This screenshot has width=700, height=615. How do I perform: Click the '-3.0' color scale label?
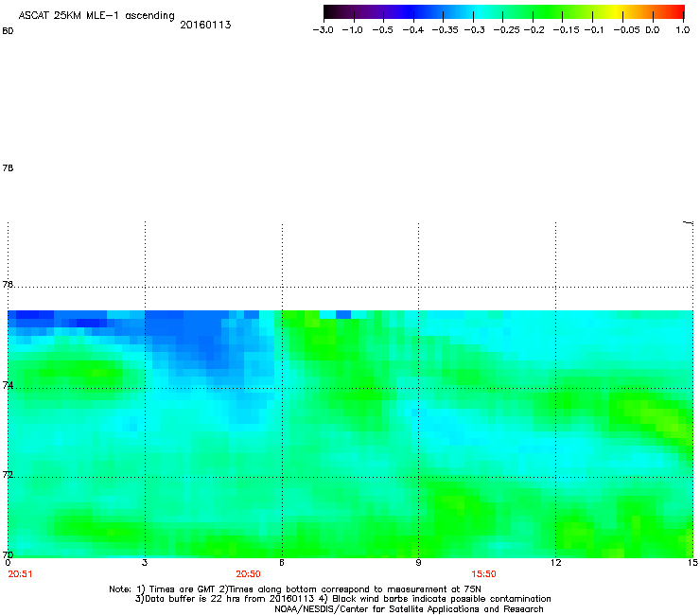[x=324, y=30]
